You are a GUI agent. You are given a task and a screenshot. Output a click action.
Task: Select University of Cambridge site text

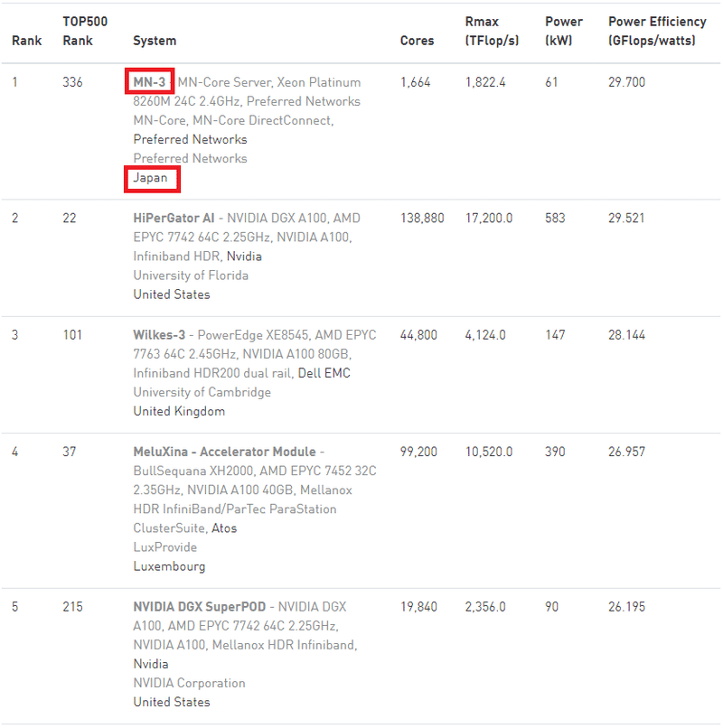click(x=202, y=392)
